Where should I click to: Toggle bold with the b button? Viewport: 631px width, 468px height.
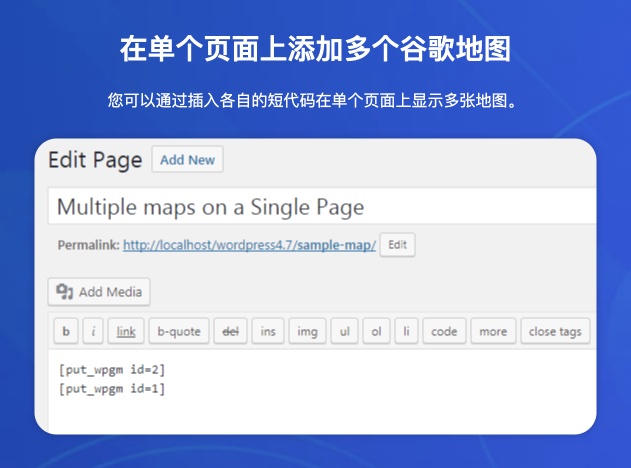66,331
